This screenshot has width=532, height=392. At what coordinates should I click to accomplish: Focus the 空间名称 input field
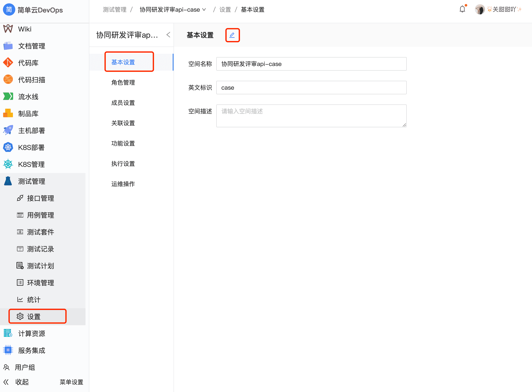(x=311, y=64)
